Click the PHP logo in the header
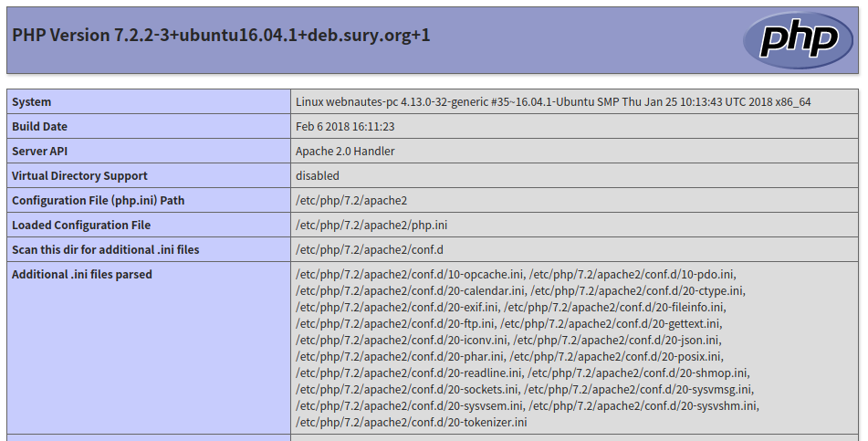868x441 pixels. coord(798,40)
